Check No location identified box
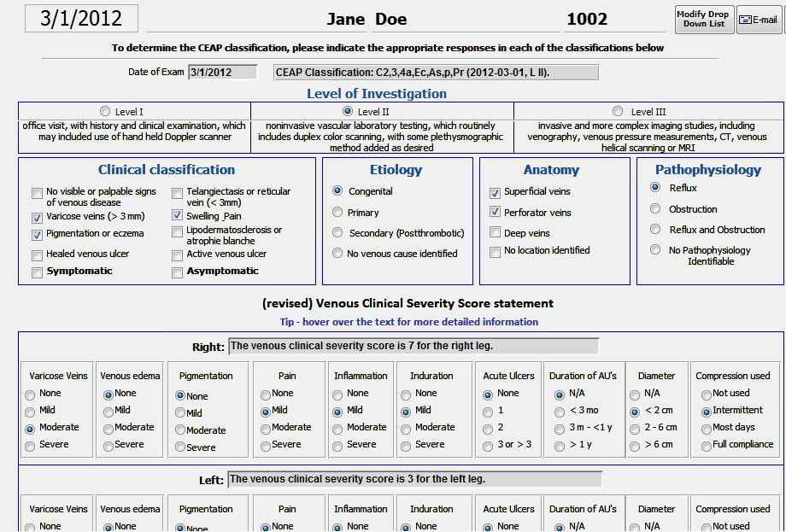 [x=495, y=252]
